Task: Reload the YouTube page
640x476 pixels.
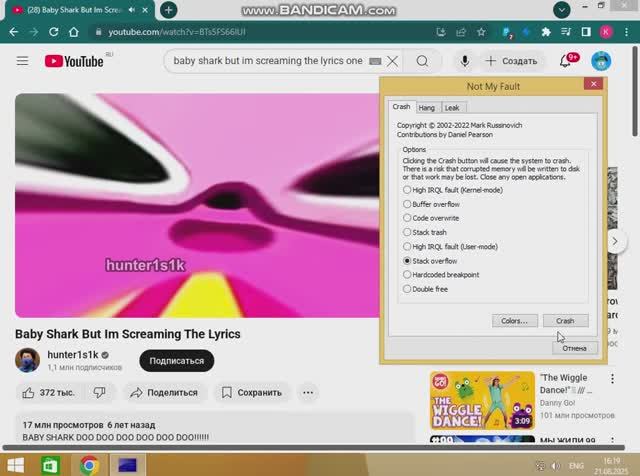Action: pos(53,32)
